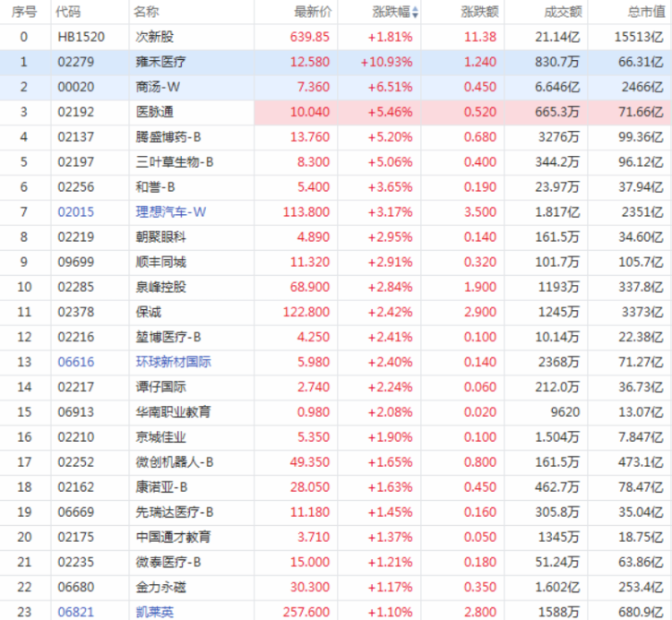672x620 pixels.
Task: Click the 序号 column header
Action: pyautogui.click(x=24, y=12)
